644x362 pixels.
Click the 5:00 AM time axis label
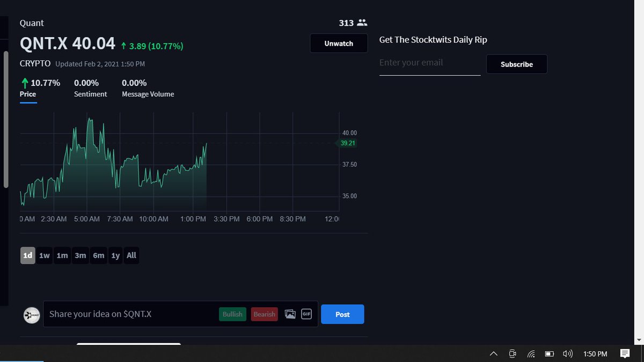pyautogui.click(x=87, y=219)
